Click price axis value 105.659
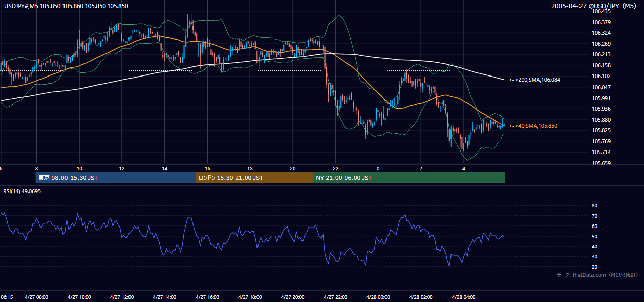The image size is (644, 302). point(601,163)
